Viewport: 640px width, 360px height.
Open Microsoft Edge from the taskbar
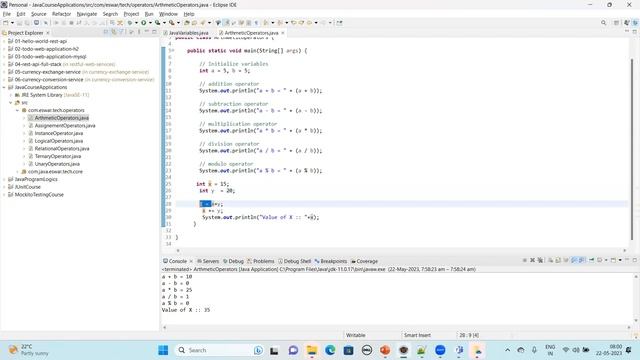[x=330, y=350]
